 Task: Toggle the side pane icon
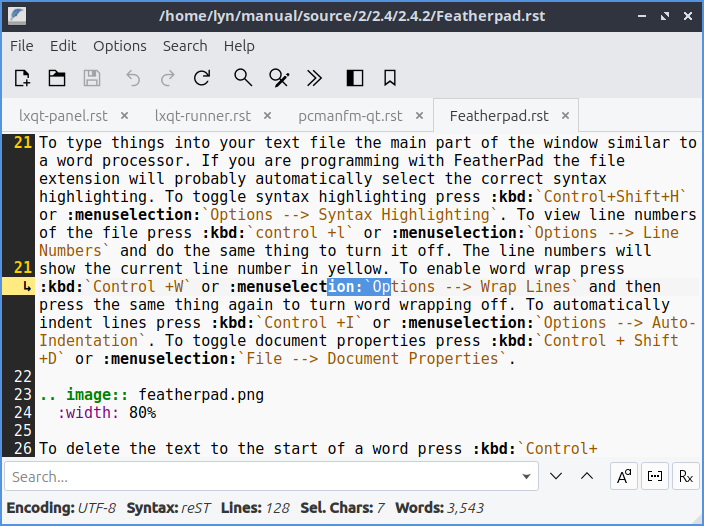pyautogui.click(x=354, y=78)
